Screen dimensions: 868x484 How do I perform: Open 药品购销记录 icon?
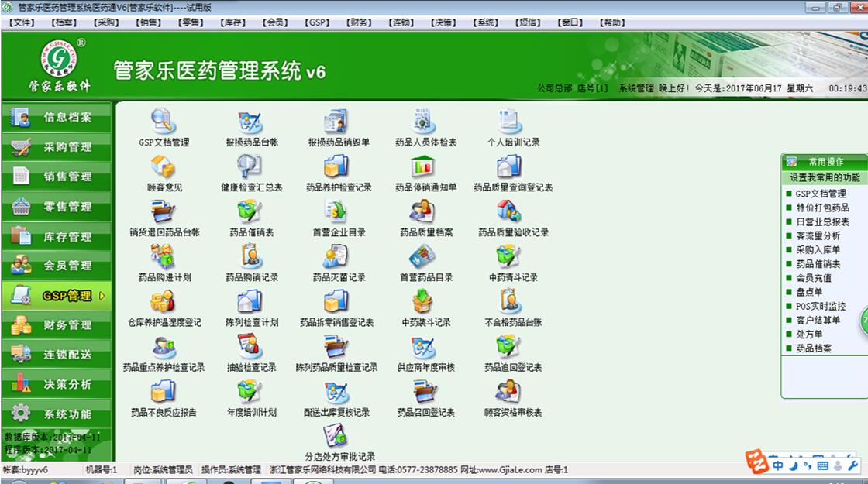pos(251,256)
